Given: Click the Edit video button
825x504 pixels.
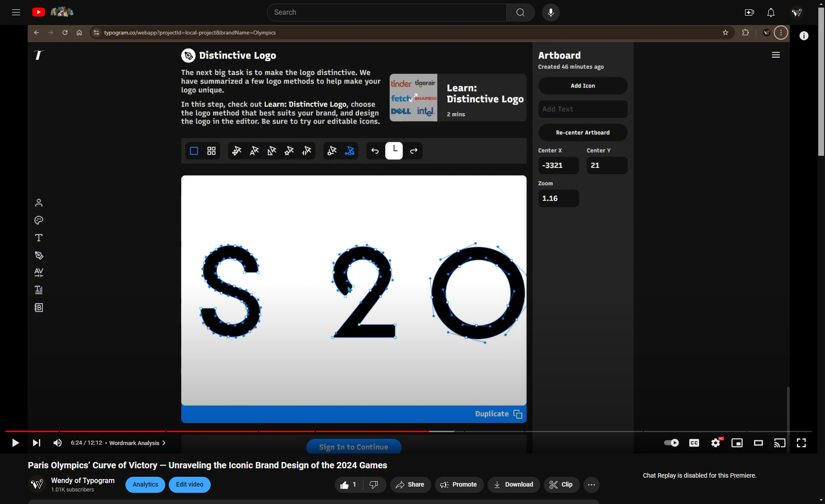Looking at the screenshot, I should pos(190,485).
